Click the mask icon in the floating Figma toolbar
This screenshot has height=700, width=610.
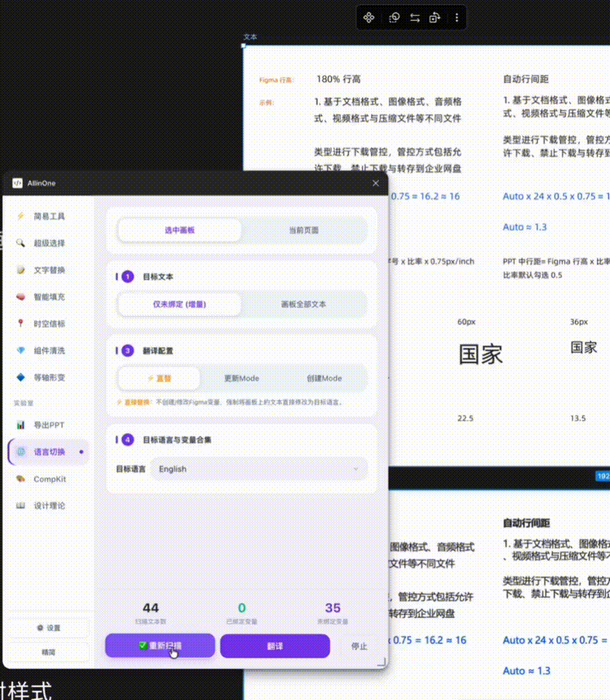coord(394,18)
